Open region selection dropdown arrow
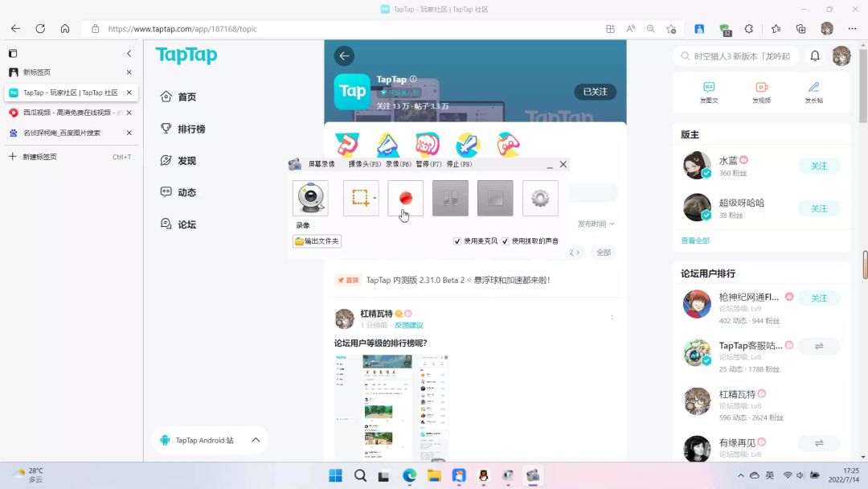868x489 pixels. coord(375,199)
